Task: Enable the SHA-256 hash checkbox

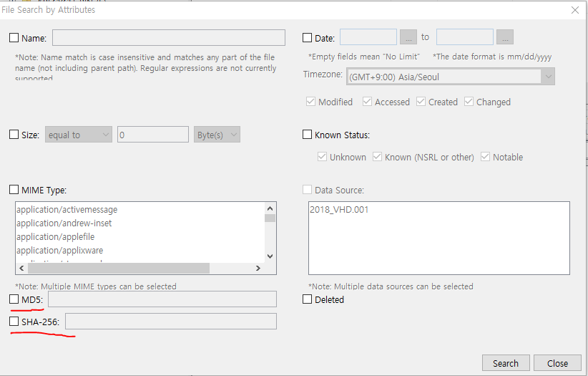Action: [14, 321]
